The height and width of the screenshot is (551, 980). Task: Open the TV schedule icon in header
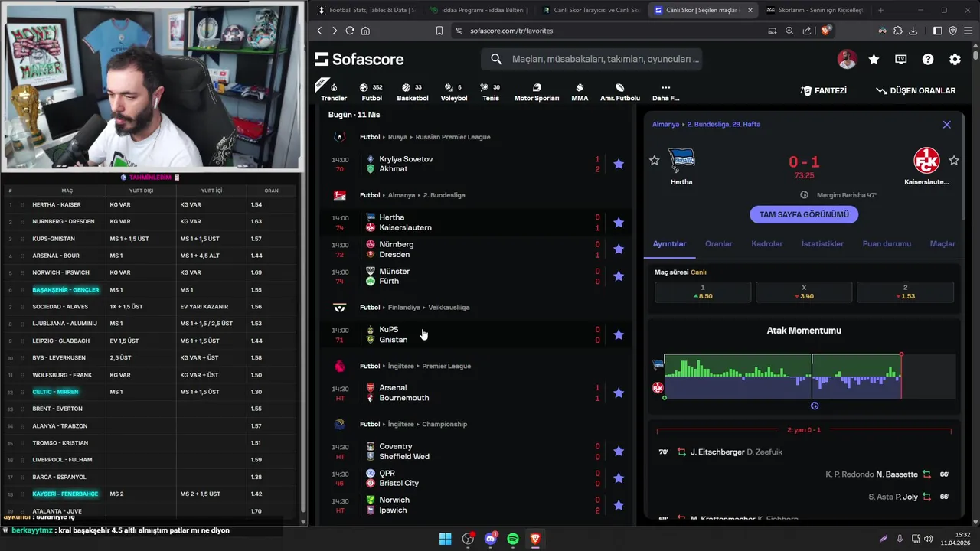(x=901, y=59)
